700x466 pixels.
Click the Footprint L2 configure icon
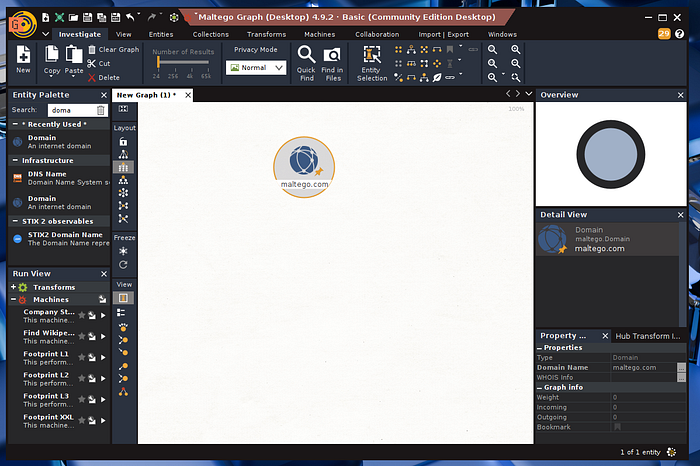point(92,379)
